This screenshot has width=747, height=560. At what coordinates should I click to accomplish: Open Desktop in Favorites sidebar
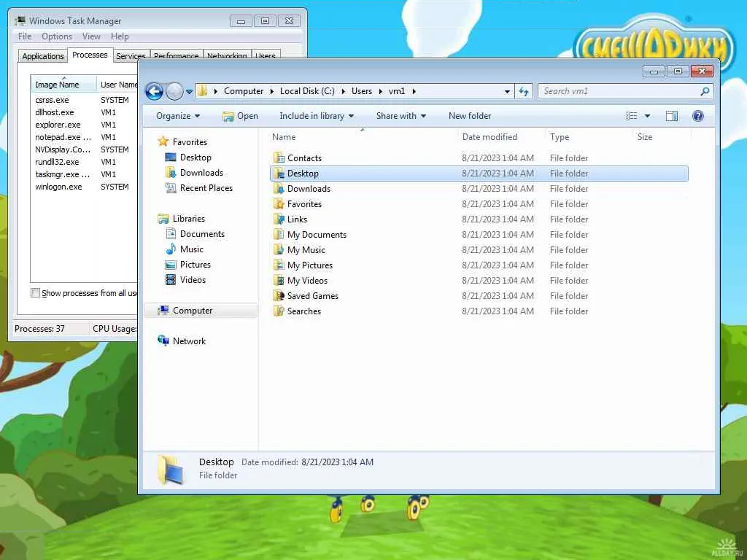196,157
